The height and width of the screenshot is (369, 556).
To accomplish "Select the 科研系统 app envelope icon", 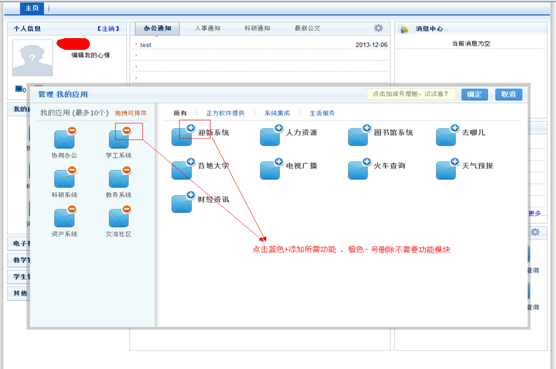I will (64, 178).
